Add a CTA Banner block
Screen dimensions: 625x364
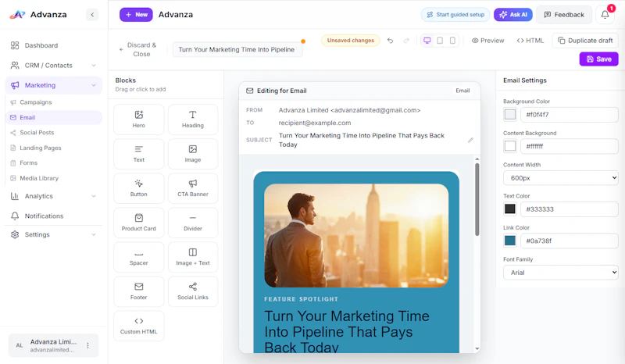(193, 188)
